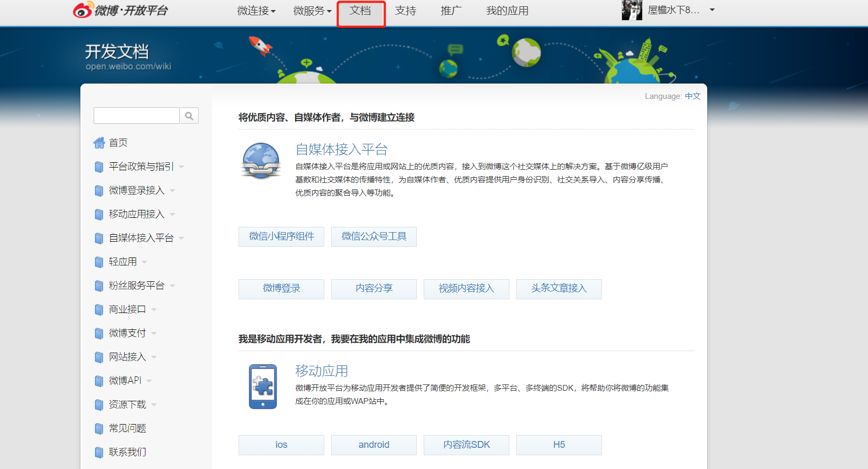Image resolution: width=868 pixels, height=469 pixels.
Task: Click the mobile phone puzzle icon for 移动应用
Action: point(263,387)
